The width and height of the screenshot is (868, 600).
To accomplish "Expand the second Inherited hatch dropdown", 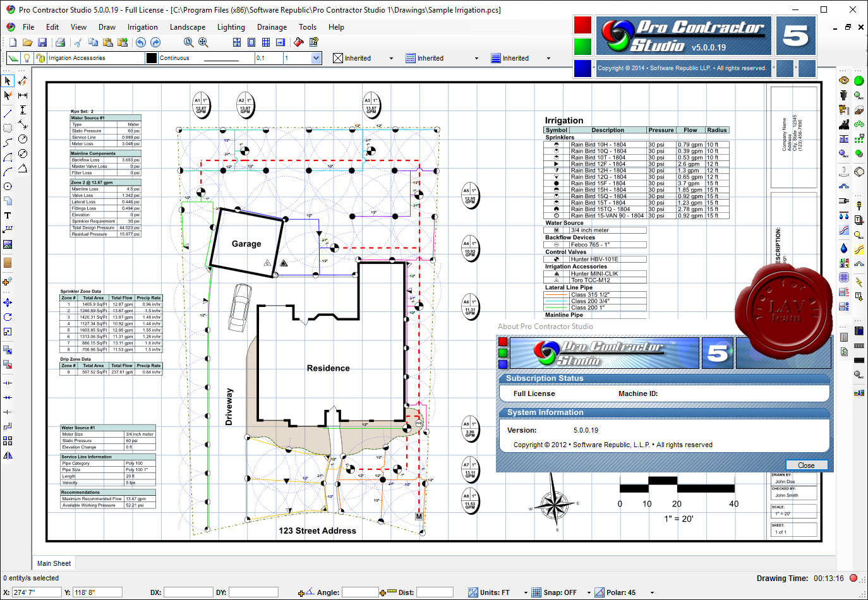I will tap(476, 58).
